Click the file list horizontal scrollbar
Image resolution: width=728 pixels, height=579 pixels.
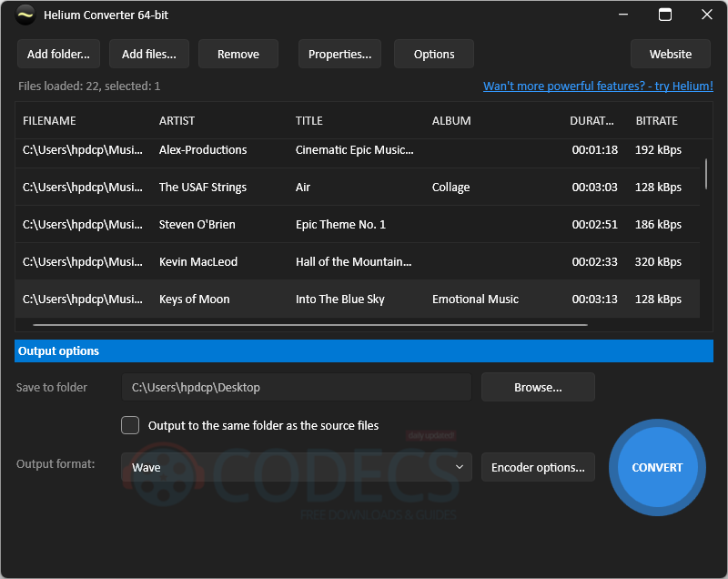tap(310, 325)
